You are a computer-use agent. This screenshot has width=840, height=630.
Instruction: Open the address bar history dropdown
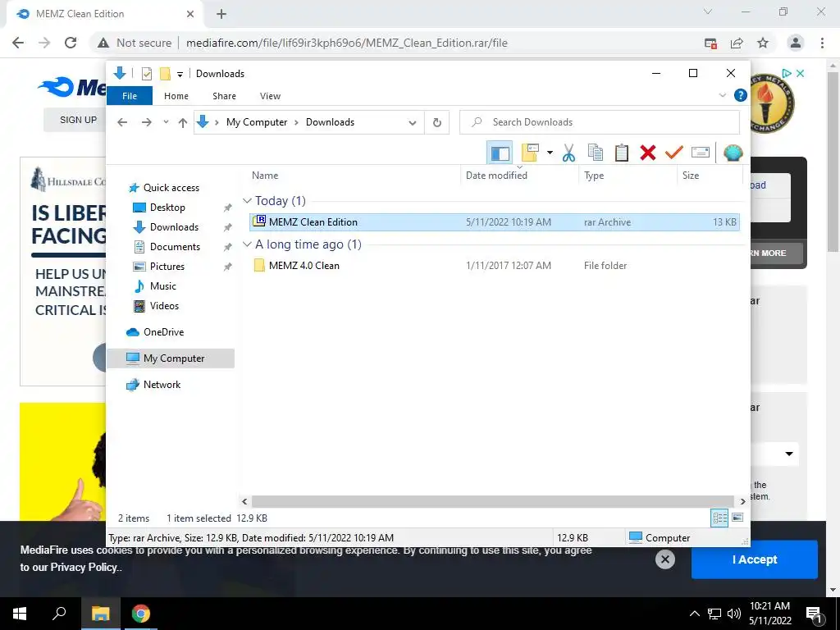tap(413, 123)
